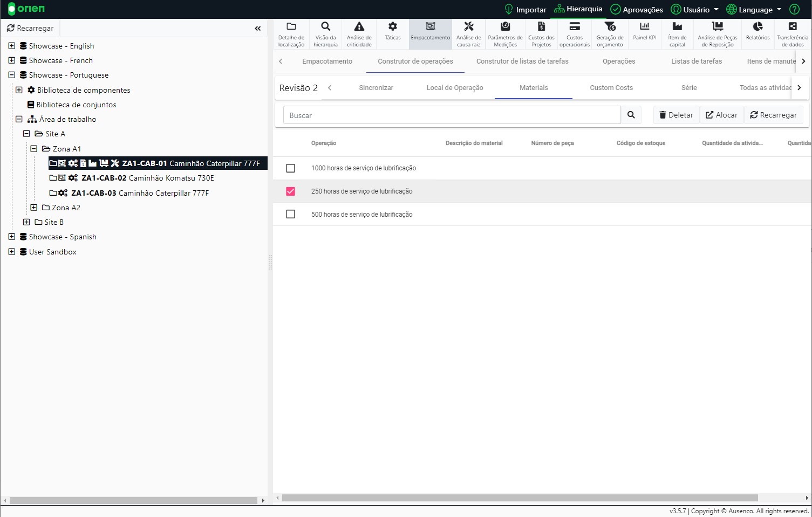The image size is (812, 517).
Task: Collapse the left sidebar with double chevron
Action: coord(257,29)
